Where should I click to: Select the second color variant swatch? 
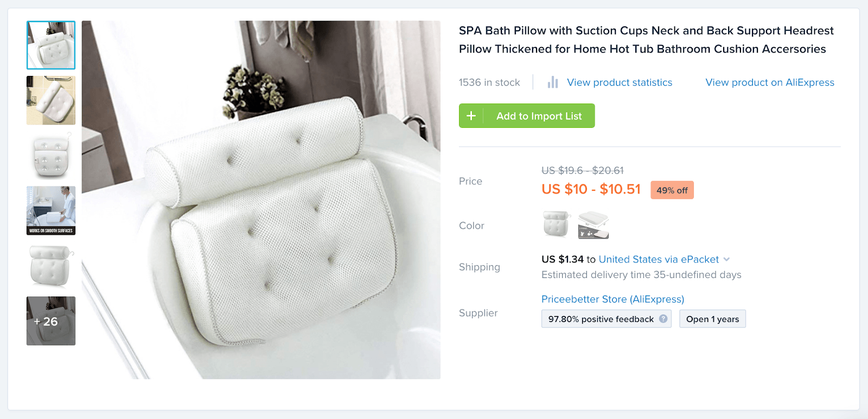[593, 225]
